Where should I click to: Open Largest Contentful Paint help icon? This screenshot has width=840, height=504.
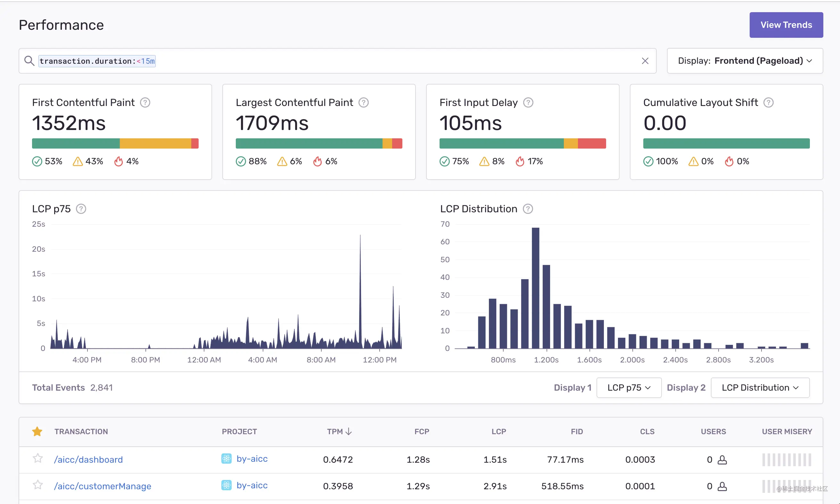(x=363, y=102)
